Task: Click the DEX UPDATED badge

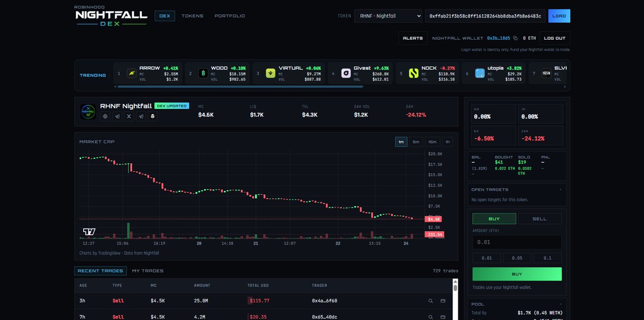Action: pyautogui.click(x=172, y=106)
